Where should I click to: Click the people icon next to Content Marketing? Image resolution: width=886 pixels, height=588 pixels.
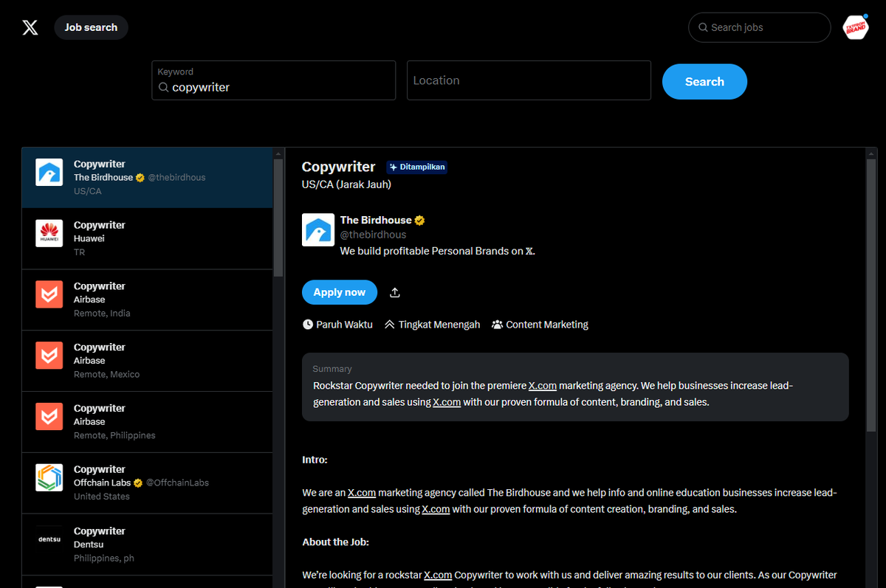497,325
